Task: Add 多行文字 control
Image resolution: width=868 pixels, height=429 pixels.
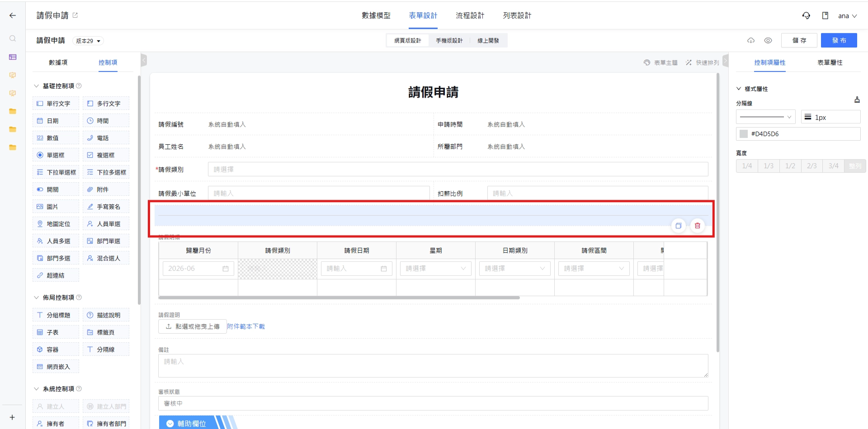Action: tap(106, 104)
